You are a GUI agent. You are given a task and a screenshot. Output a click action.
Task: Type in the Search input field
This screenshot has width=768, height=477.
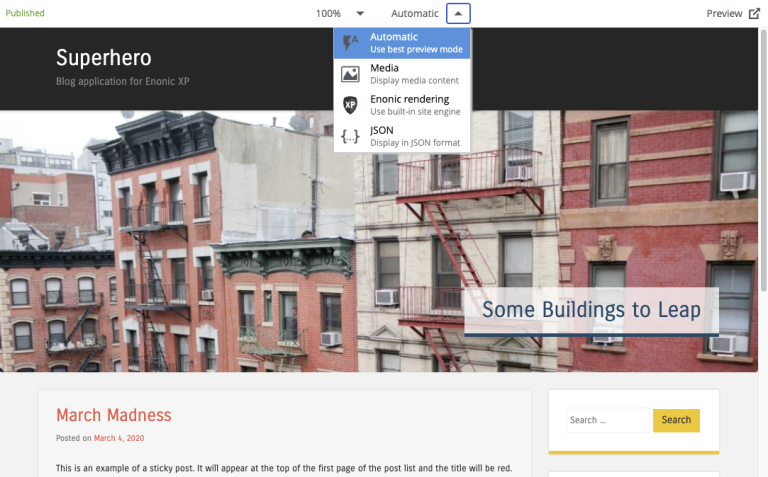click(x=608, y=420)
